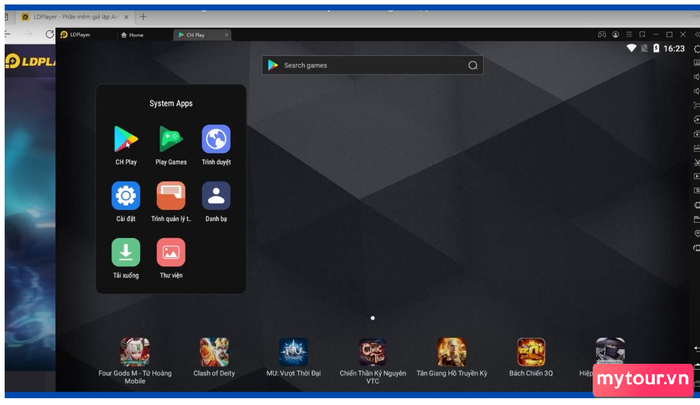
Task: Close the CH Play tab
Action: click(226, 35)
